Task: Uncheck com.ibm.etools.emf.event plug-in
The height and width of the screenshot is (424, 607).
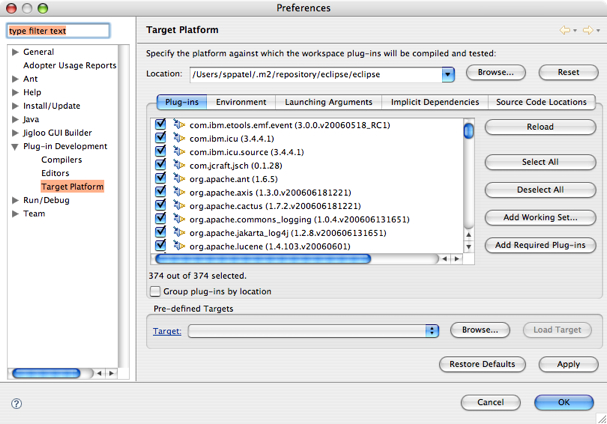Action: tap(160, 124)
